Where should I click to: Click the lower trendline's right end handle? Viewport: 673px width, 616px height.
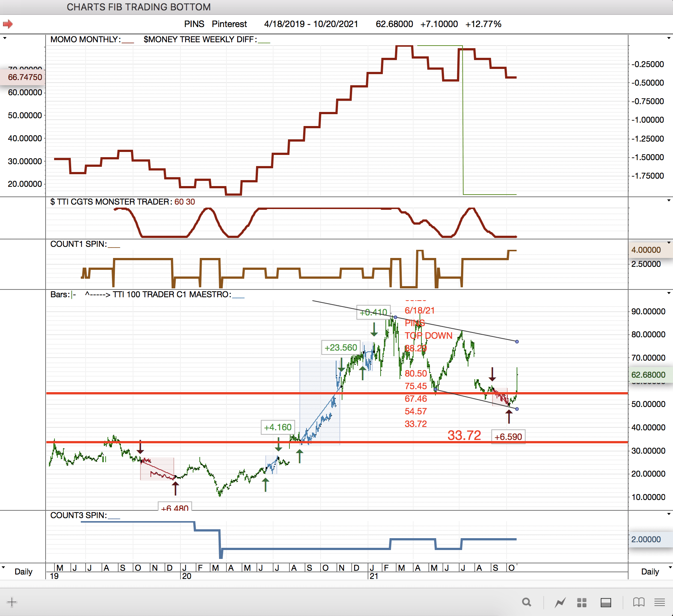[x=517, y=409]
